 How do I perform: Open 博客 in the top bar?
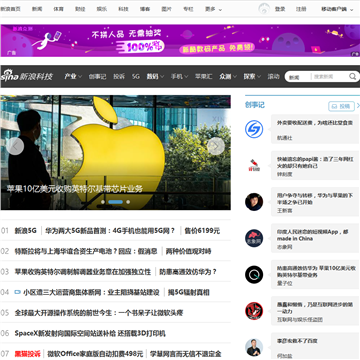coord(145,9)
